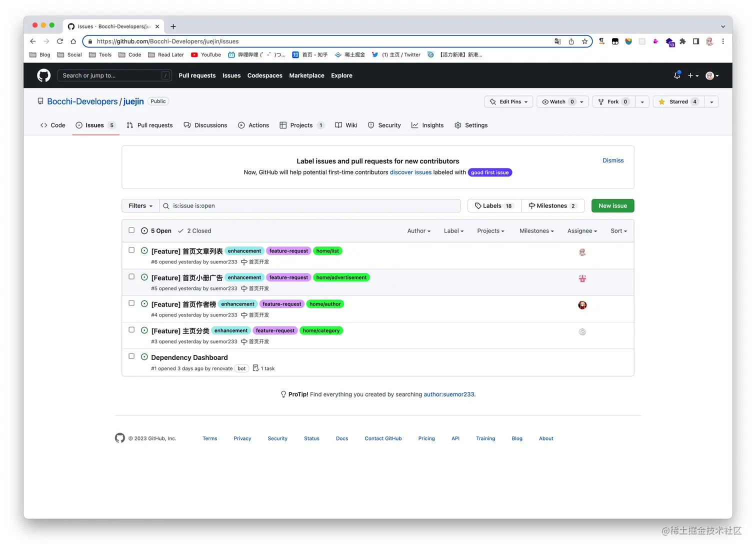Expand the Milestones filter dropdown
The height and width of the screenshot is (550, 756).
coord(536,231)
